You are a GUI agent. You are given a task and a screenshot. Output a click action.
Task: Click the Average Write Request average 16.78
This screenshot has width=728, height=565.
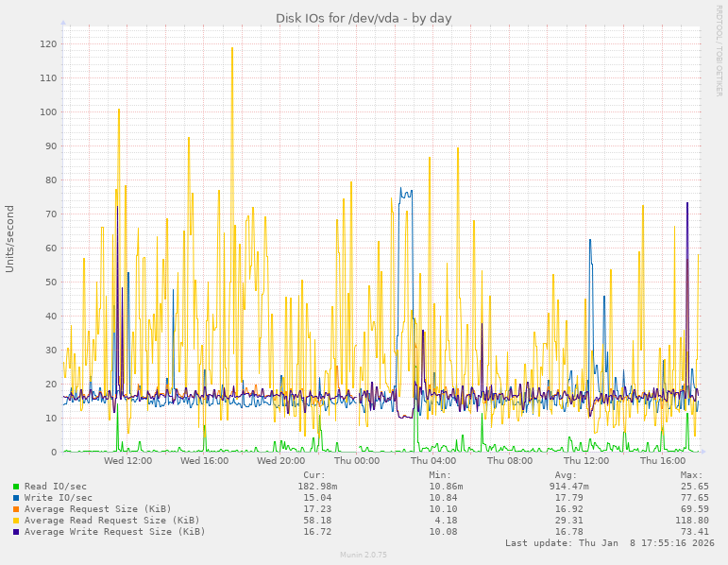[x=568, y=532]
